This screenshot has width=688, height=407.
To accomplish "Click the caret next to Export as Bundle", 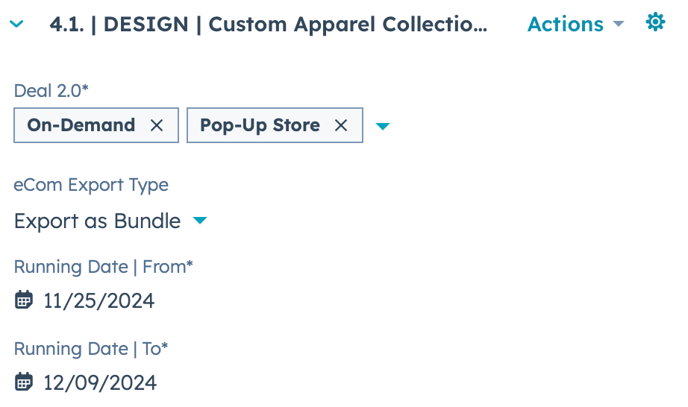I will pos(200,220).
